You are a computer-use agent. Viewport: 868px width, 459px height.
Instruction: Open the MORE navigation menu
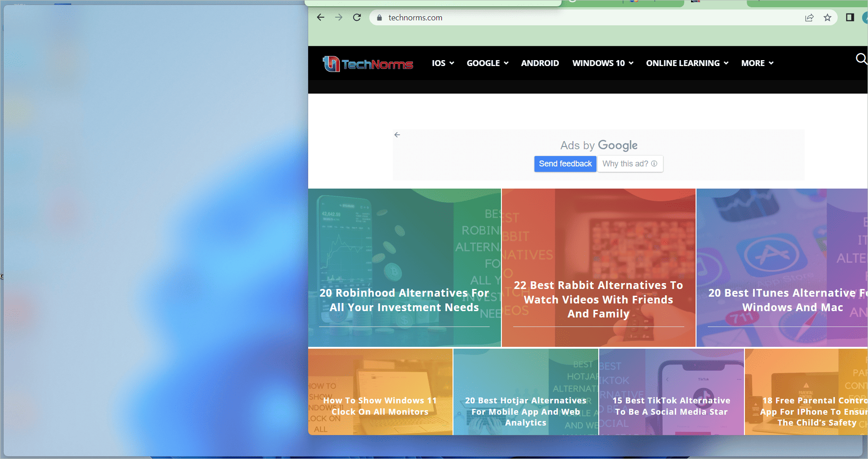tap(757, 63)
